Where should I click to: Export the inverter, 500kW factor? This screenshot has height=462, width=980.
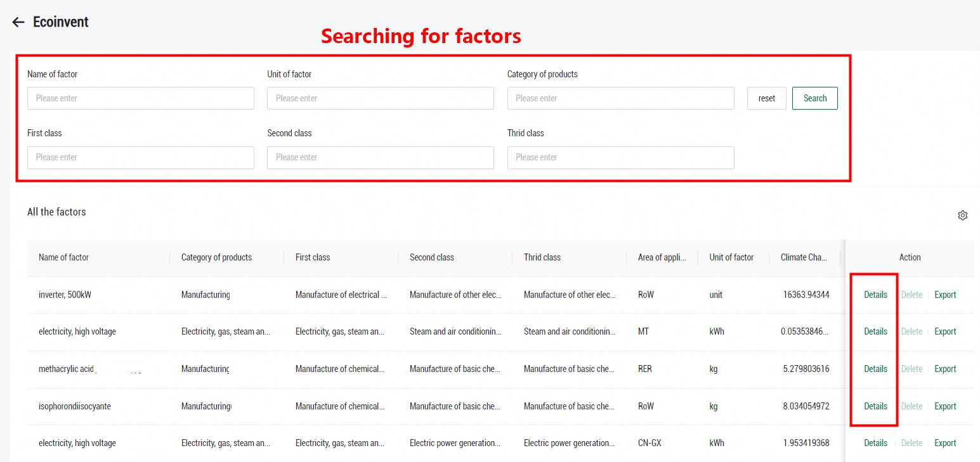[x=945, y=295]
